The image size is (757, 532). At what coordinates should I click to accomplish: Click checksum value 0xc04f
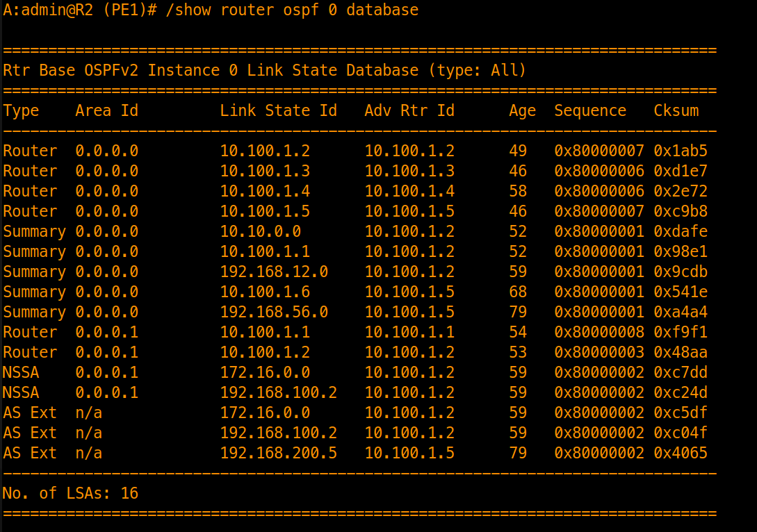pos(681,433)
